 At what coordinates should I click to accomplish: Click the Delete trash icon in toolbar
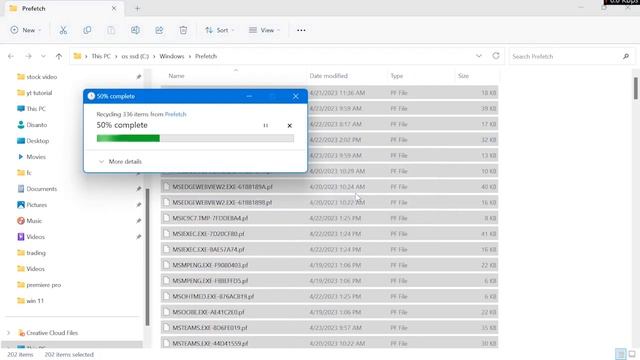click(x=183, y=30)
